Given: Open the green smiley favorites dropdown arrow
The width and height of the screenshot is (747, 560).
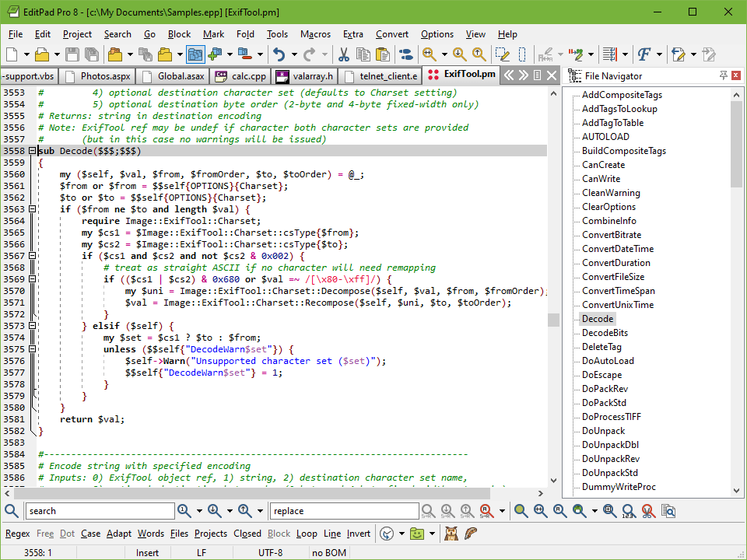Looking at the screenshot, I should click(432, 534).
